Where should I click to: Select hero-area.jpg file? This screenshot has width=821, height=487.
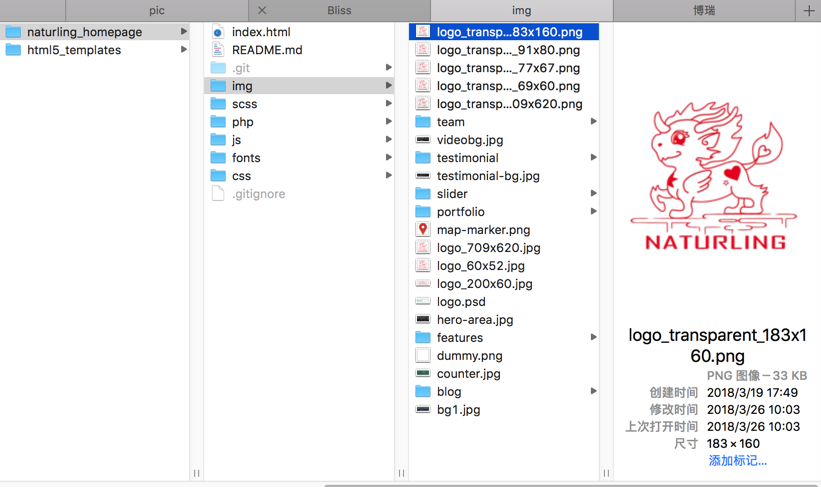pos(504,319)
